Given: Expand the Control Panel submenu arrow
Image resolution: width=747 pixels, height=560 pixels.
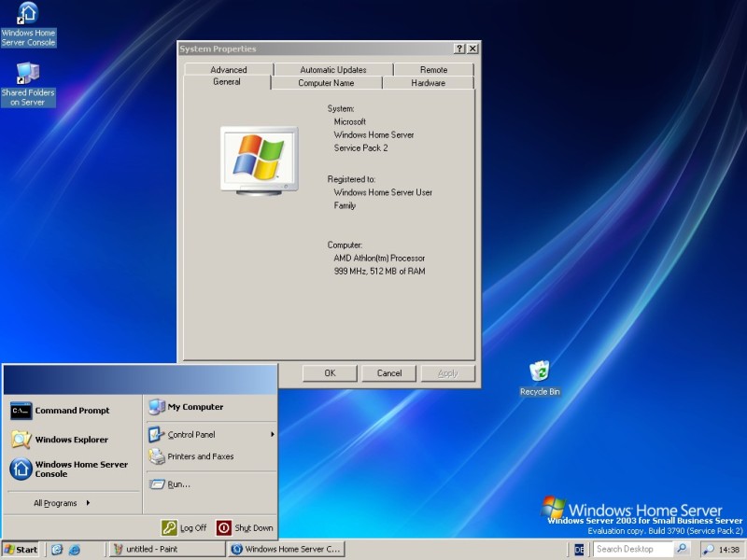Looking at the screenshot, I should [x=273, y=434].
